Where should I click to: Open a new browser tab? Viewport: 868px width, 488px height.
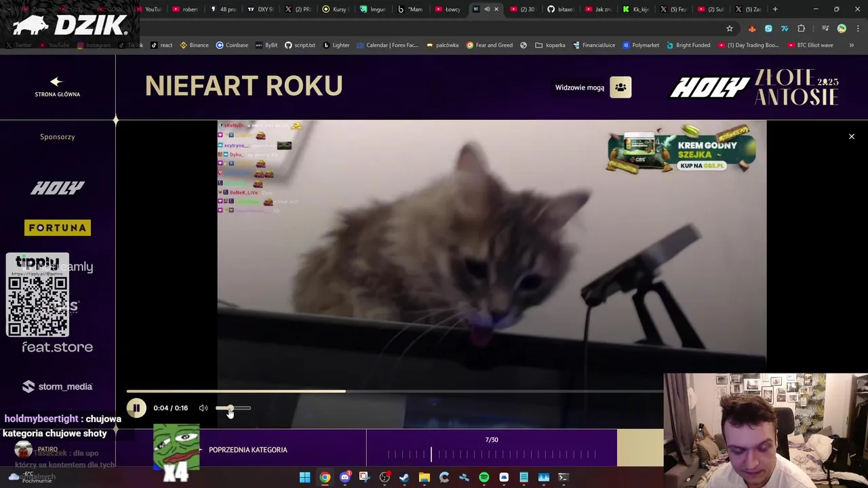[x=775, y=9]
